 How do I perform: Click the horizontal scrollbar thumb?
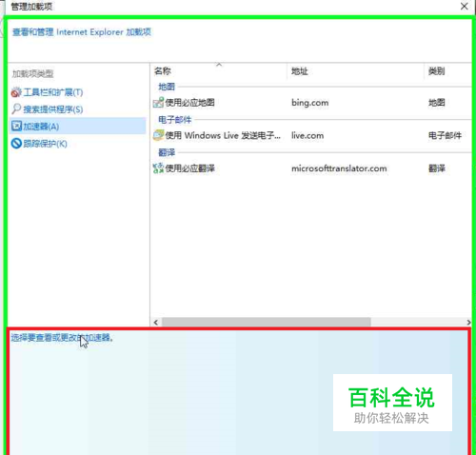(267, 322)
